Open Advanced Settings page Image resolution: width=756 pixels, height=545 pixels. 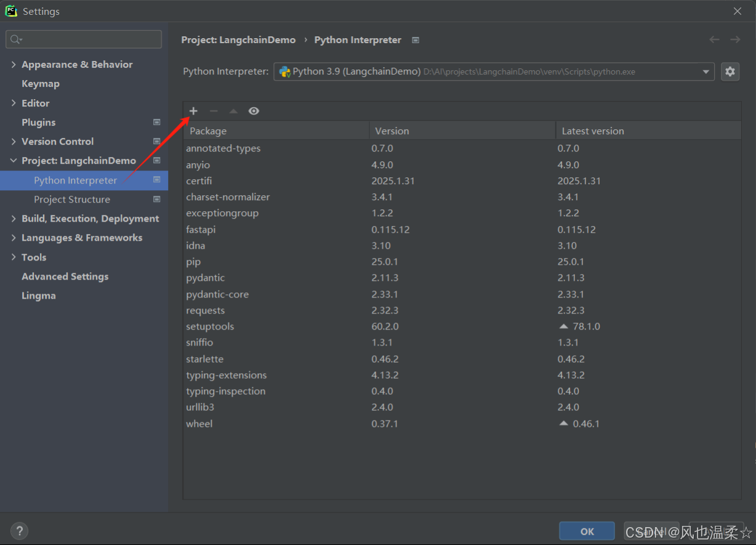point(65,277)
